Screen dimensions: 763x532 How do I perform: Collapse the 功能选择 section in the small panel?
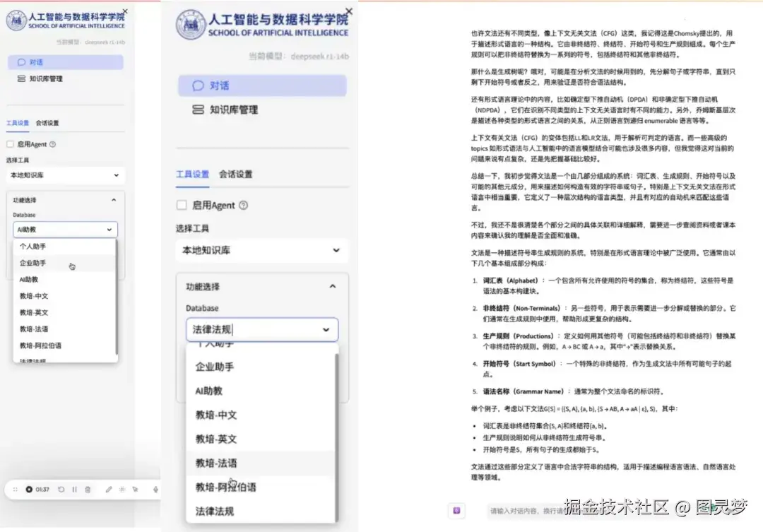point(113,200)
